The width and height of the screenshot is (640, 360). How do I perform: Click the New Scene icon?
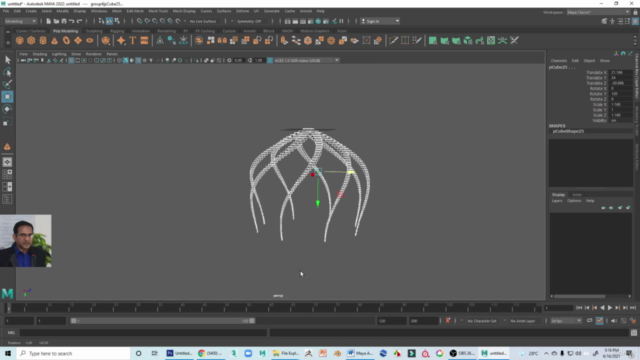click(x=49, y=21)
